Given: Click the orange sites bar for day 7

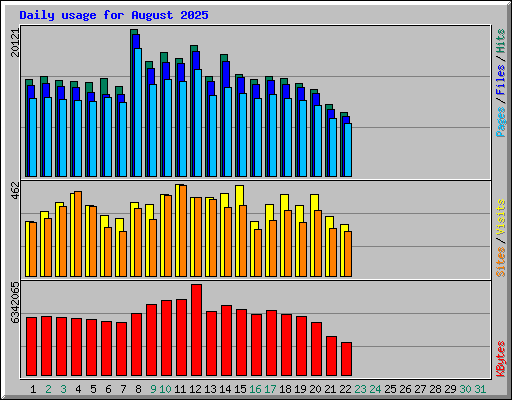Looking at the screenshot, I should 123,254.
